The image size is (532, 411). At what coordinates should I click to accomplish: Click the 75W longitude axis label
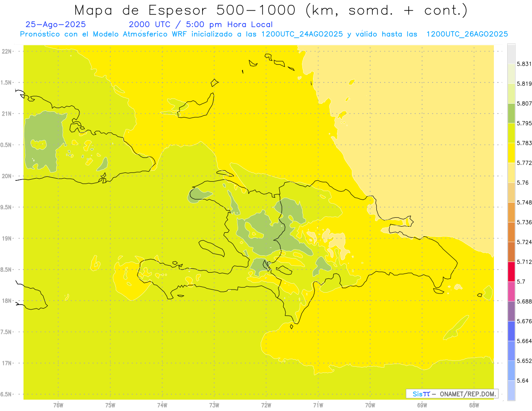110,405
